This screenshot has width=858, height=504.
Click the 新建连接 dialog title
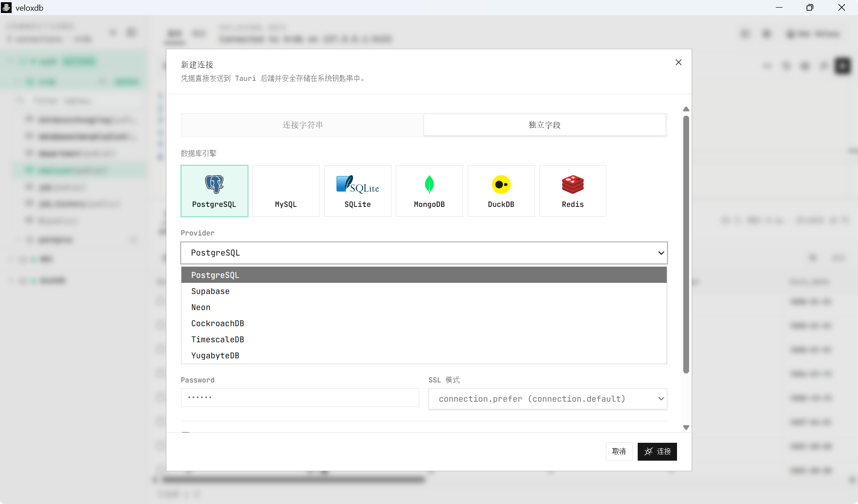(x=197, y=65)
